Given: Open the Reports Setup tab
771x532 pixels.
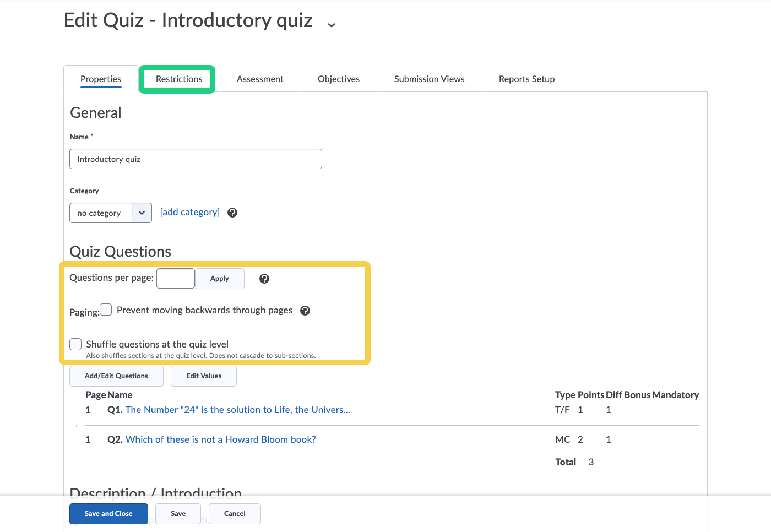Looking at the screenshot, I should coord(526,79).
